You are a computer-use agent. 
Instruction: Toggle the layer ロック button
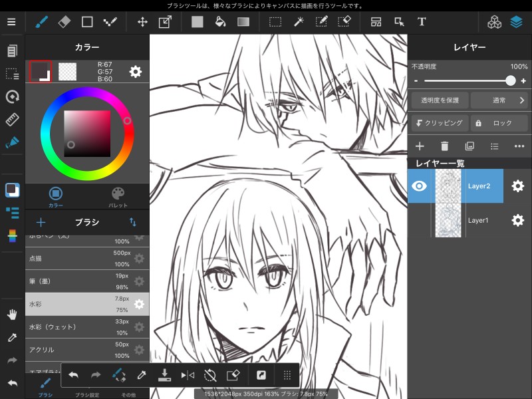point(499,123)
